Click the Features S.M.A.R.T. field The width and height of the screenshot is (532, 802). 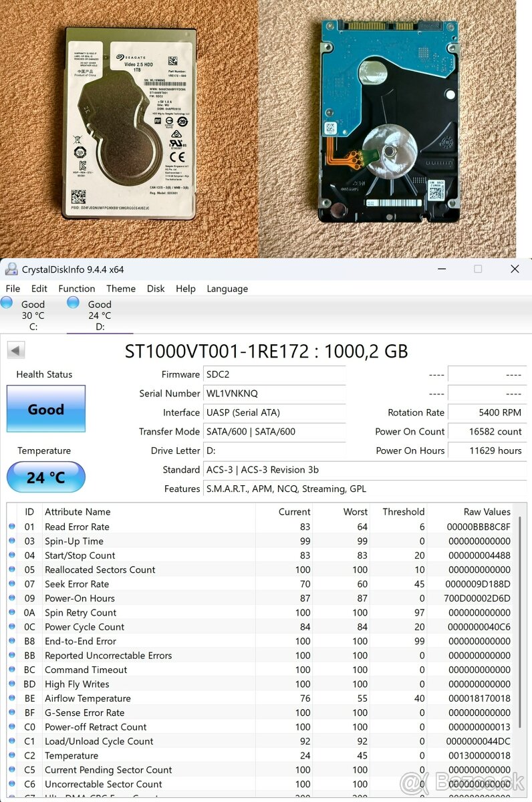click(x=365, y=489)
